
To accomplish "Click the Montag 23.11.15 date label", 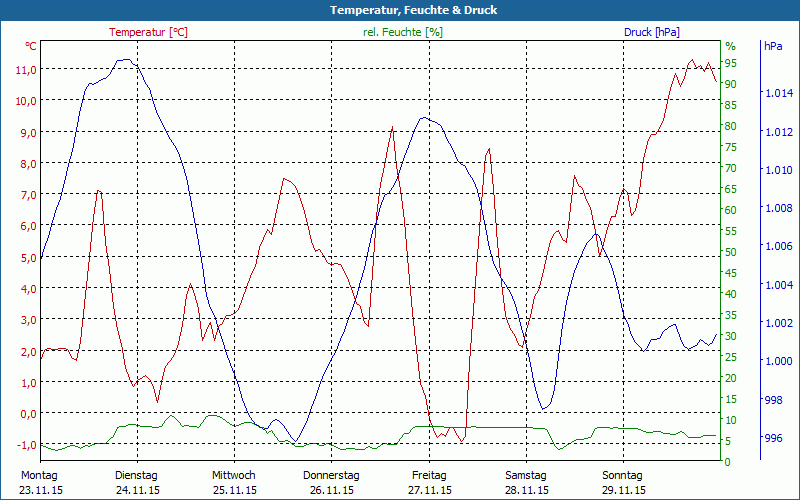I will pos(40,482).
